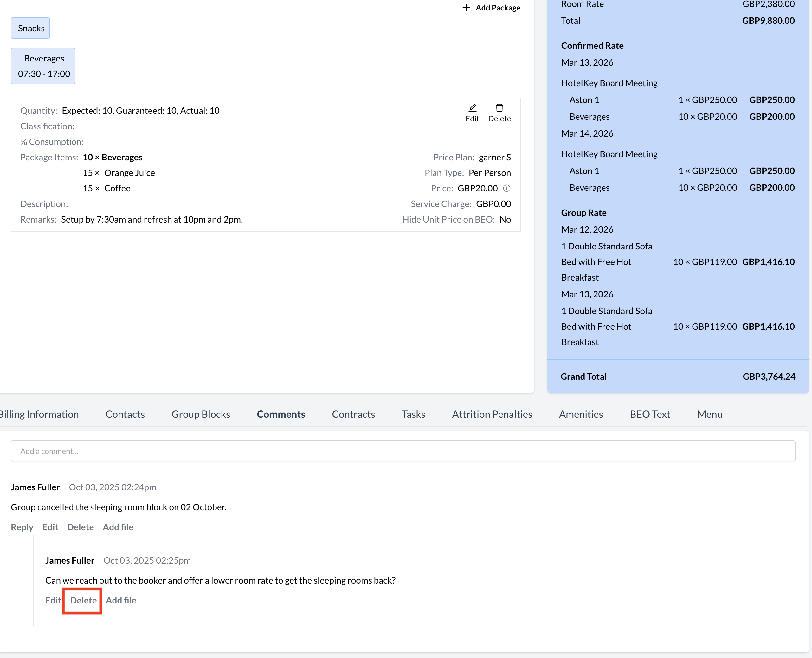Select the Beverages 07:30 - 17:00 chip
This screenshot has width=812, height=658.
43,66
